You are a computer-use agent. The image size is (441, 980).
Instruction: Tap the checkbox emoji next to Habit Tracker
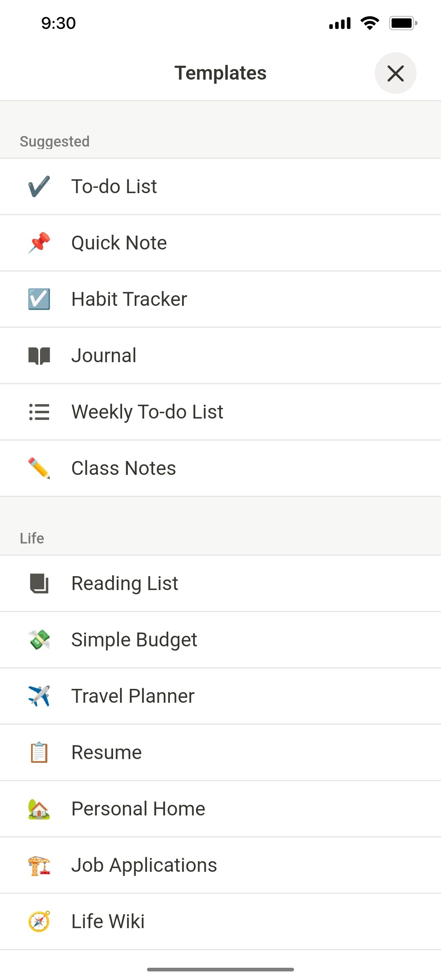[x=39, y=298]
